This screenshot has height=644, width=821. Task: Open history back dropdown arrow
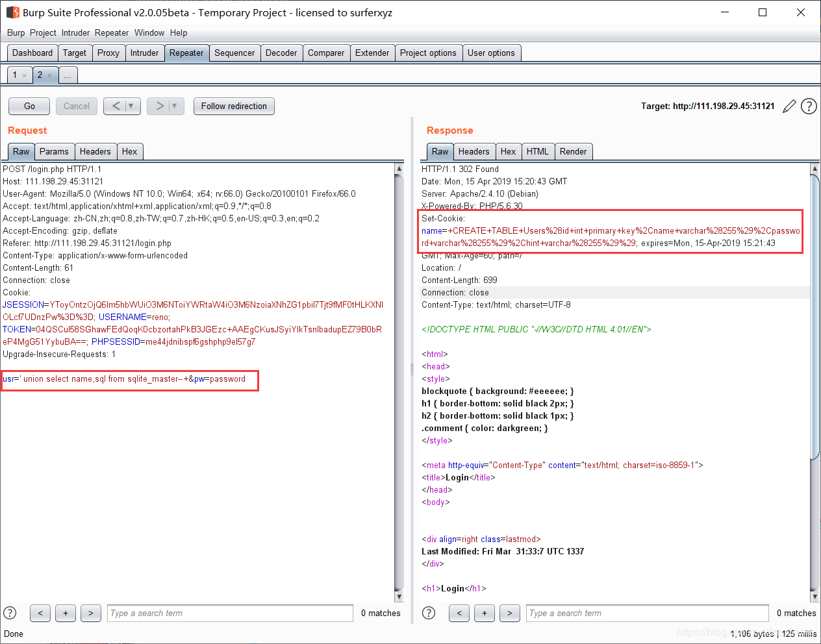tap(131, 106)
